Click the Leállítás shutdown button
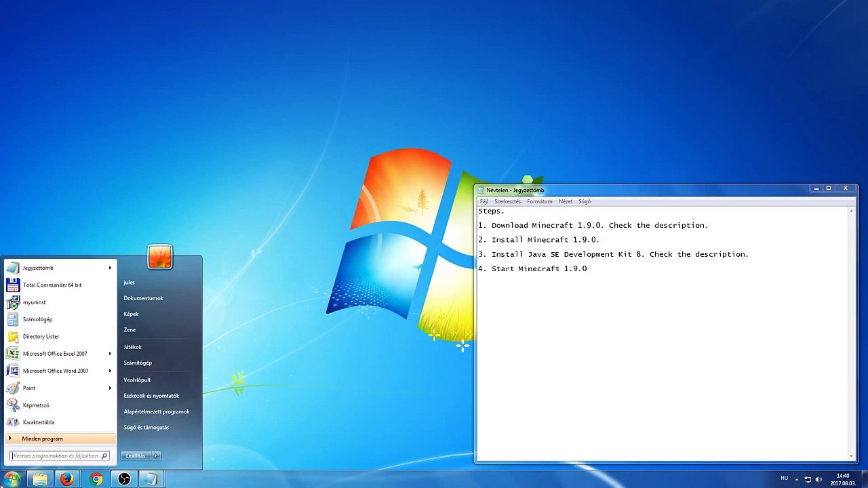 (x=136, y=456)
